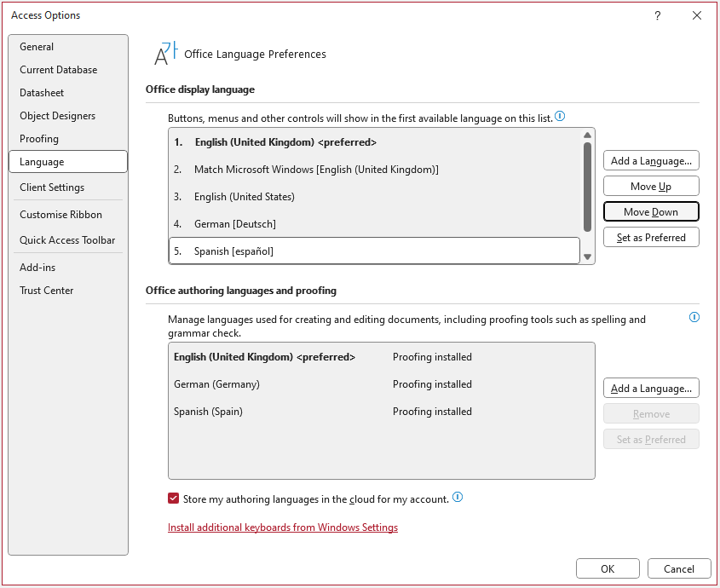
Task: Select German [Deutsch] in display language list
Action: click(x=235, y=224)
